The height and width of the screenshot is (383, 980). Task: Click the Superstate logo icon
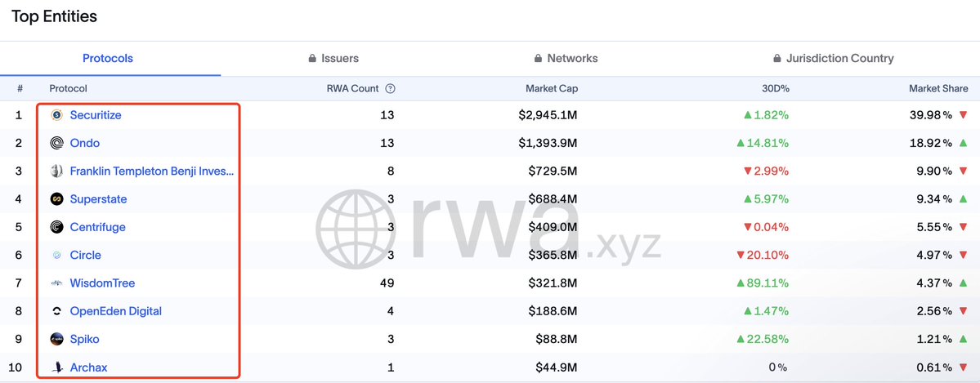click(x=57, y=199)
